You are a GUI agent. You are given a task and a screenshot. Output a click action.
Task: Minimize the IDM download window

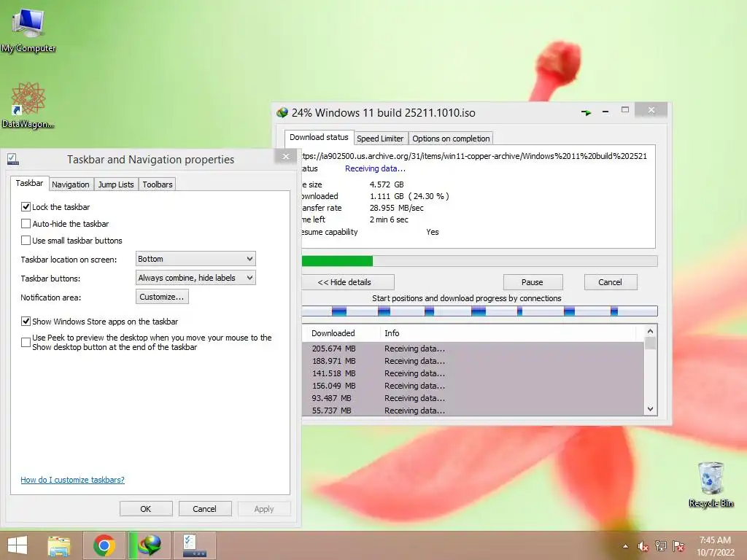pyautogui.click(x=605, y=112)
